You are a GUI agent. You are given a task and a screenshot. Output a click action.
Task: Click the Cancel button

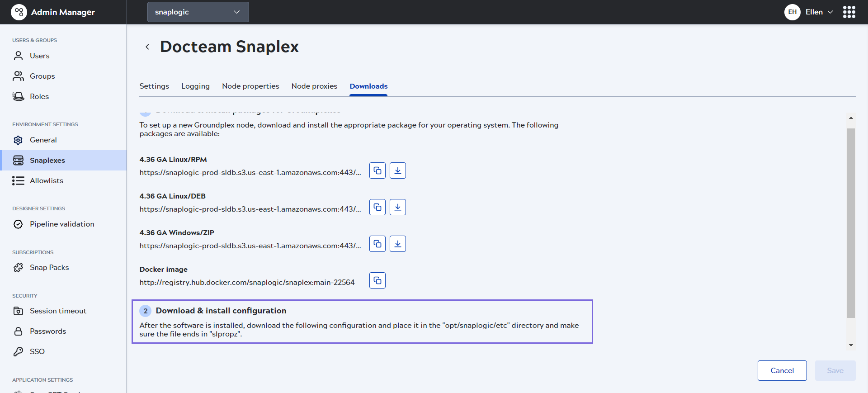pyautogui.click(x=782, y=370)
